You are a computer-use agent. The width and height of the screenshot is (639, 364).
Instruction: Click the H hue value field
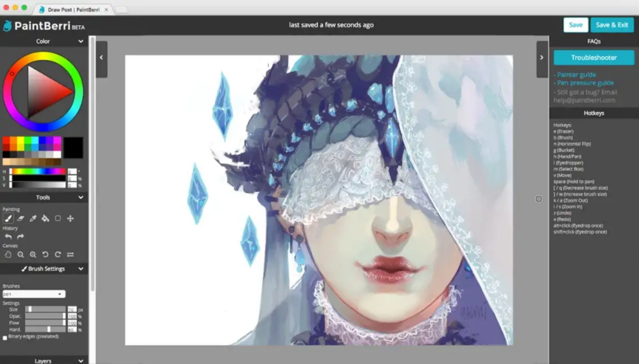pyautogui.click(x=72, y=171)
